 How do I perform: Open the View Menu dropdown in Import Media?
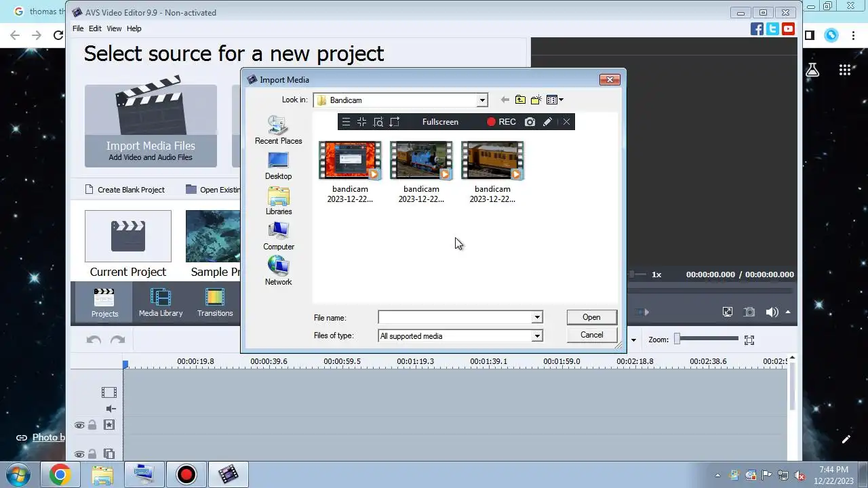pos(555,100)
